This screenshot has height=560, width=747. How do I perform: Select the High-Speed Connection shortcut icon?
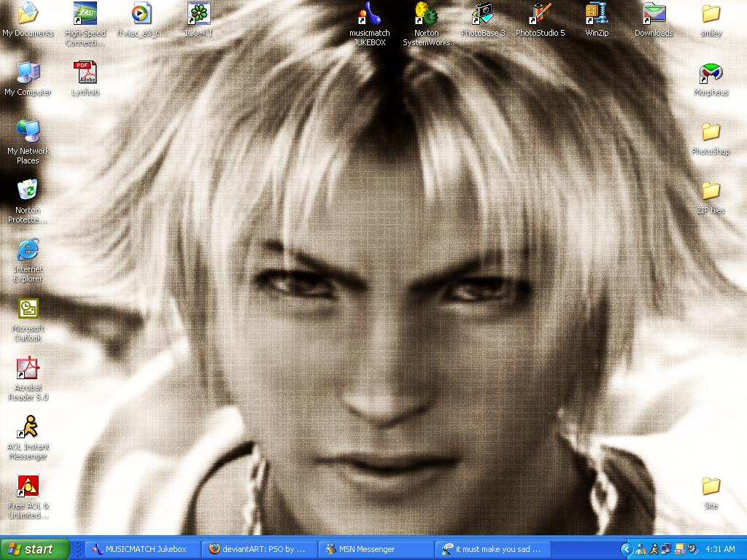[x=85, y=13]
